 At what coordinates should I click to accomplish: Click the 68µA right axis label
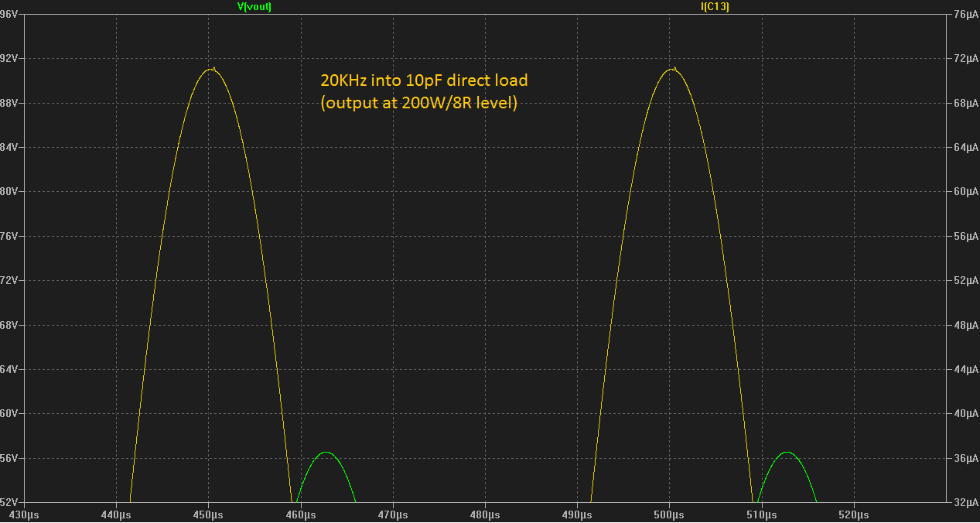pyautogui.click(x=966, y=103)
